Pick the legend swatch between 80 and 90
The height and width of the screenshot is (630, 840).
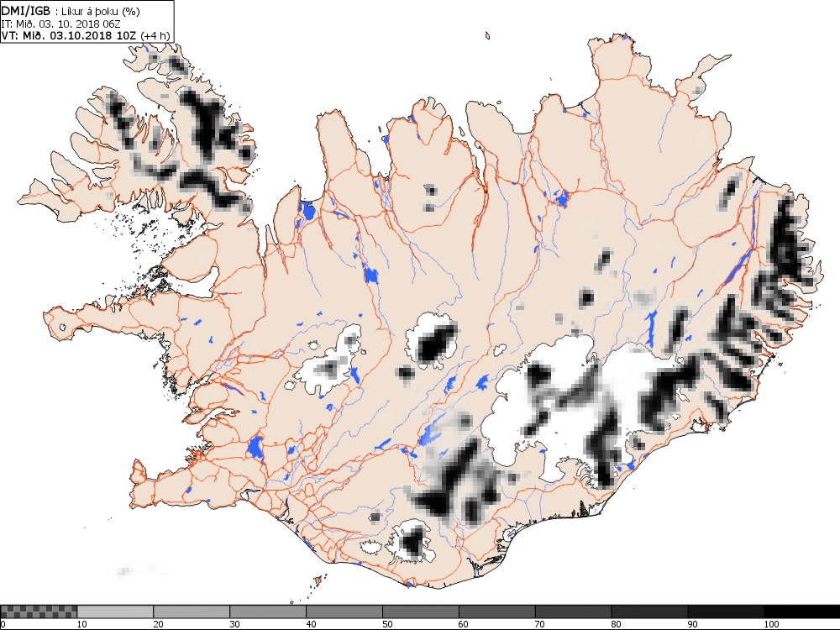[x=649, y=612]
